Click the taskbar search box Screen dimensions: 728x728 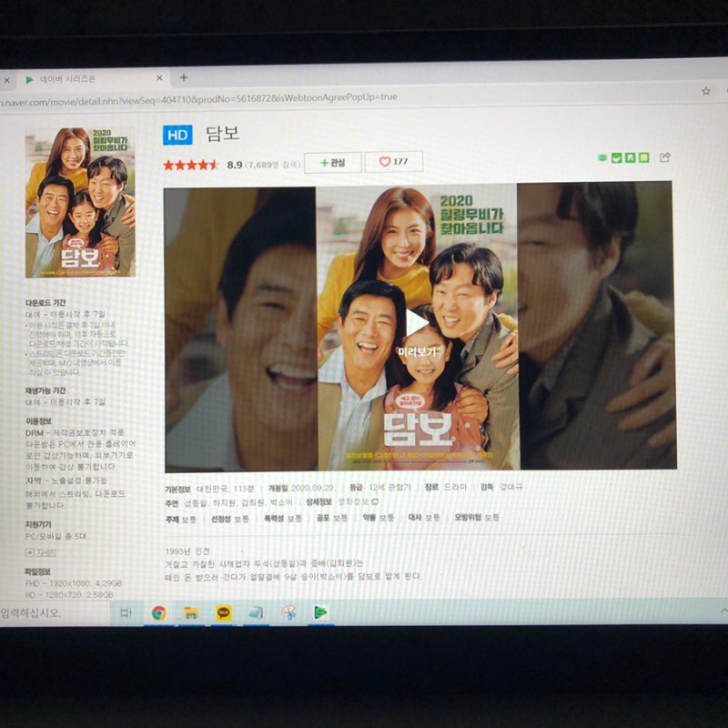click(54, 612)
